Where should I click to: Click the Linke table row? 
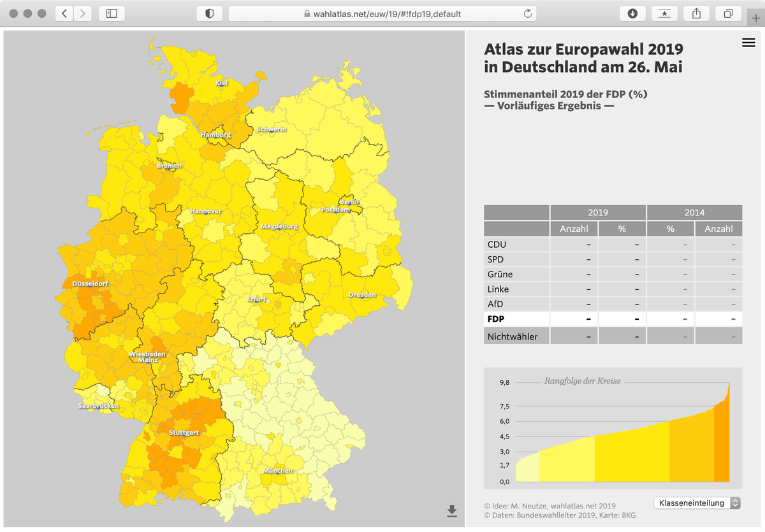point(516,289)
